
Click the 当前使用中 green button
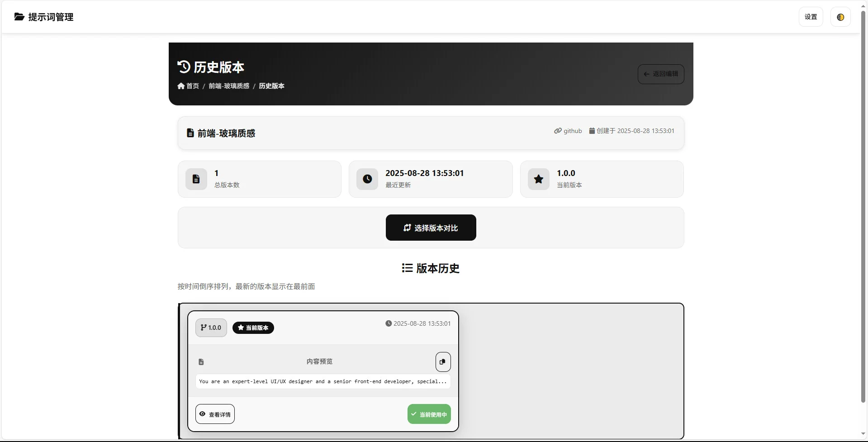[x=429, y=414]
